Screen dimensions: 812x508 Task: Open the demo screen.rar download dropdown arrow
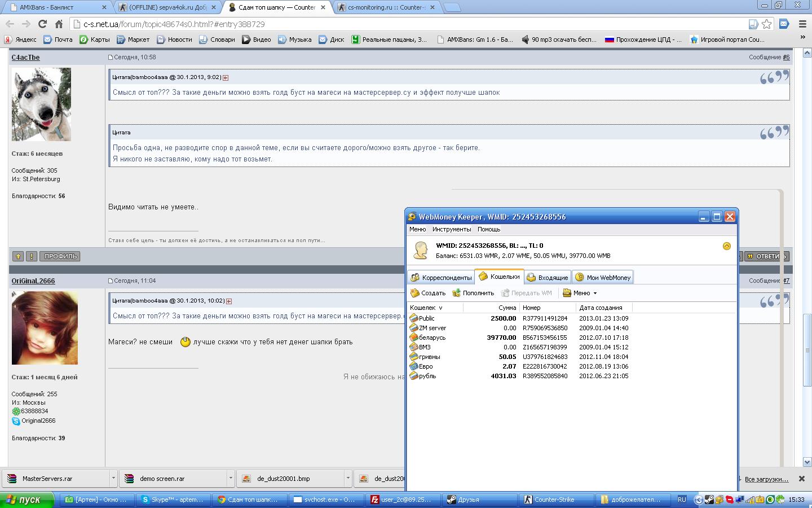pos(231,478)
